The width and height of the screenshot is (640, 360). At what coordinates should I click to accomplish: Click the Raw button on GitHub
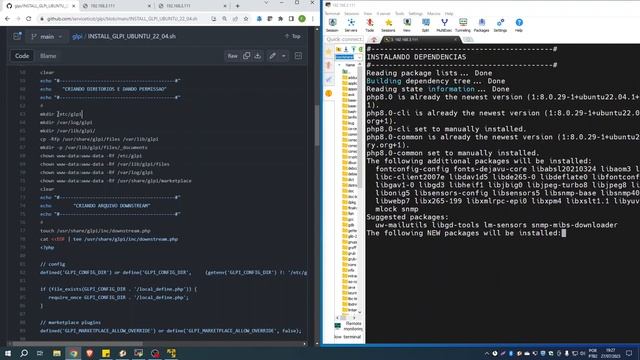[233, 56]
